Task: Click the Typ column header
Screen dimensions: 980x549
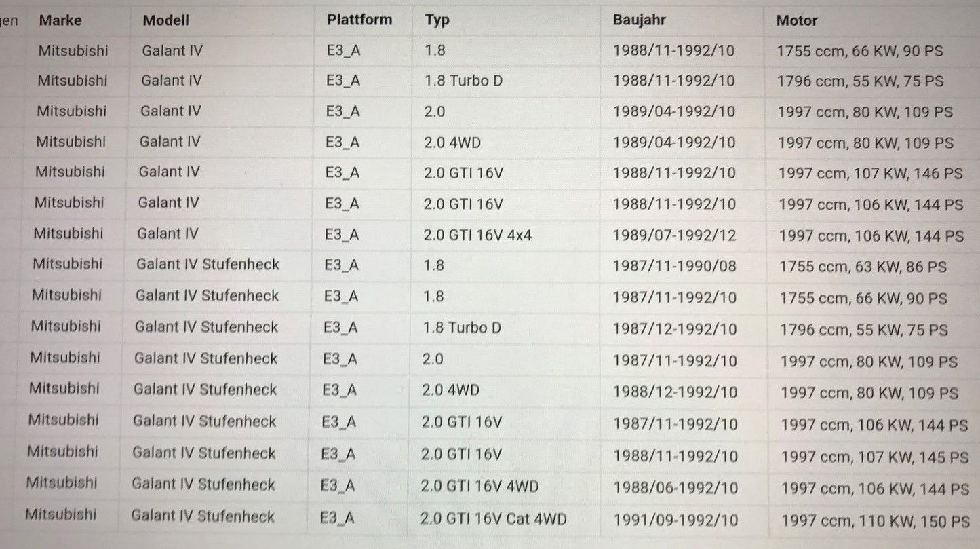Action: 437,20
